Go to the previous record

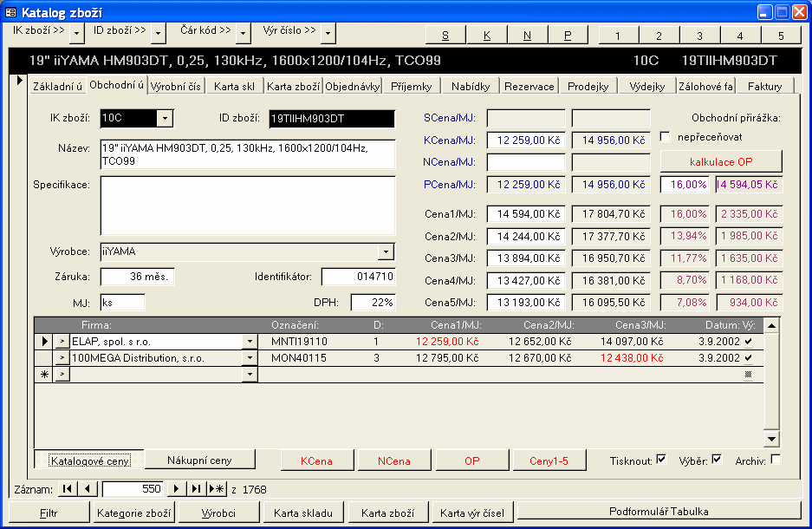pos(88,489)
